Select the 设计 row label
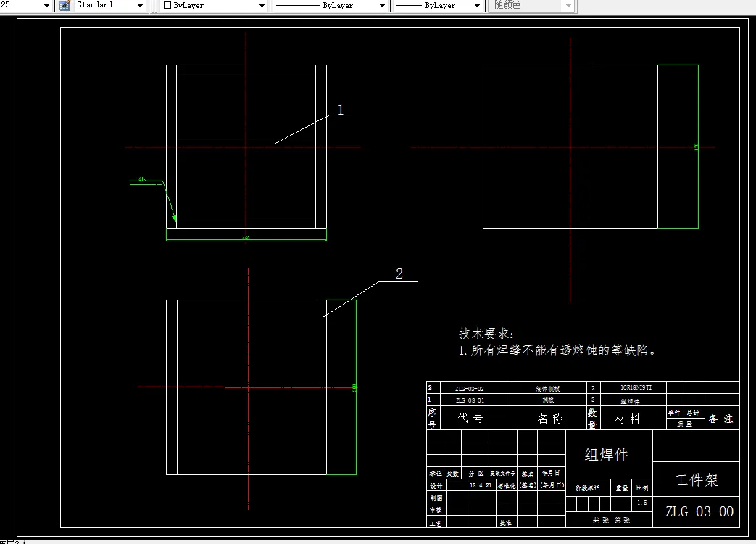 (x=436, y=486)
